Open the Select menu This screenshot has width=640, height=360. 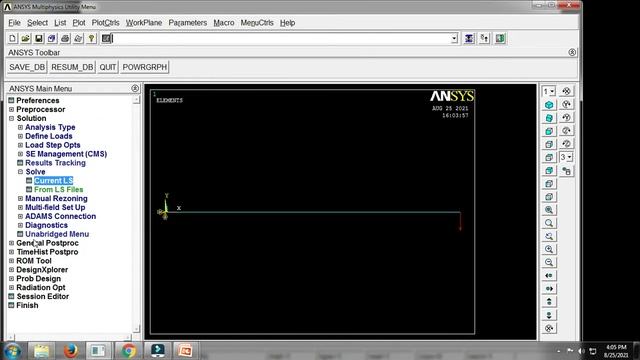click(x=38, y=23)
